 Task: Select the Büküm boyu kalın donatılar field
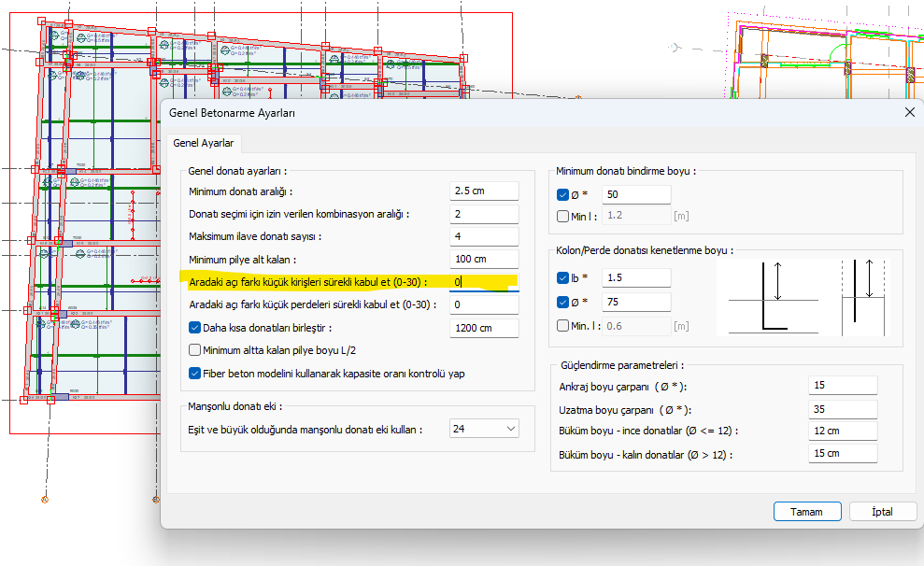(x=843, y=454)
